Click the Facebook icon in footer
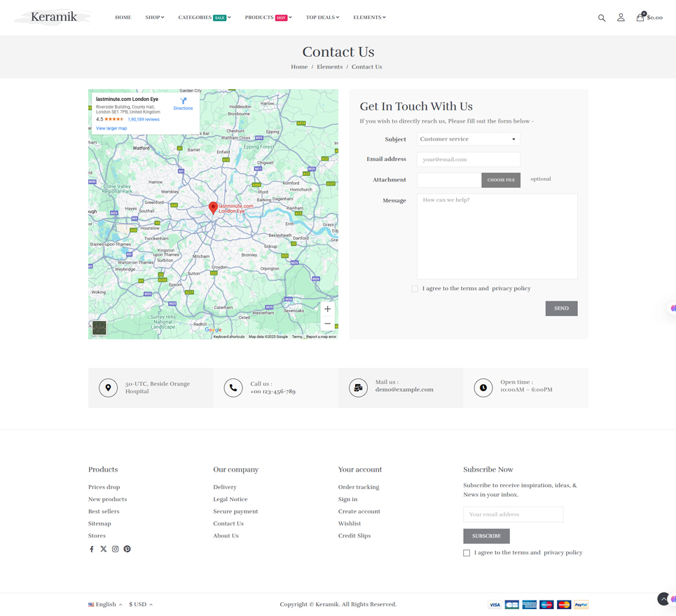 click(x=92, y=549)
